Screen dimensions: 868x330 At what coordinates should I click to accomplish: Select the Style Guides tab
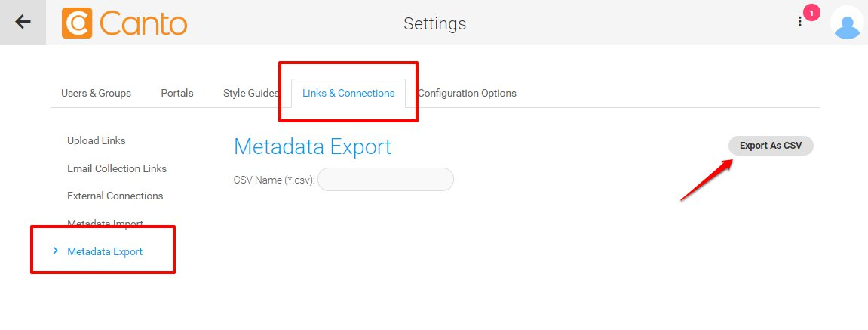pos(251,93)
